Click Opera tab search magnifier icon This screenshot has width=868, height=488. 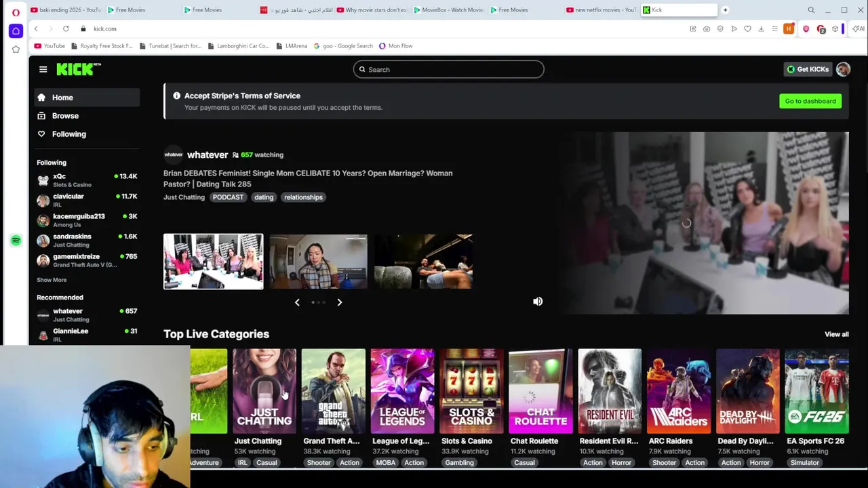[811, 10]
